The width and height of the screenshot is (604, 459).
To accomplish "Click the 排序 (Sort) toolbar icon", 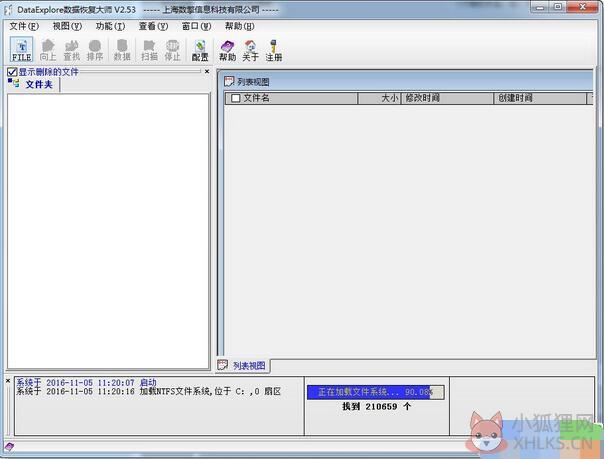I will click(95, 50).
